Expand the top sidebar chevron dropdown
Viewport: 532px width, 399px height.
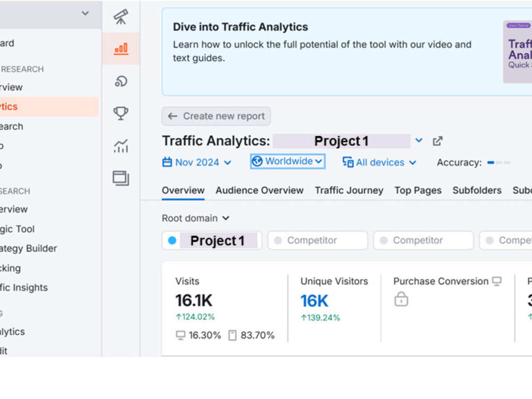point(85,13)
